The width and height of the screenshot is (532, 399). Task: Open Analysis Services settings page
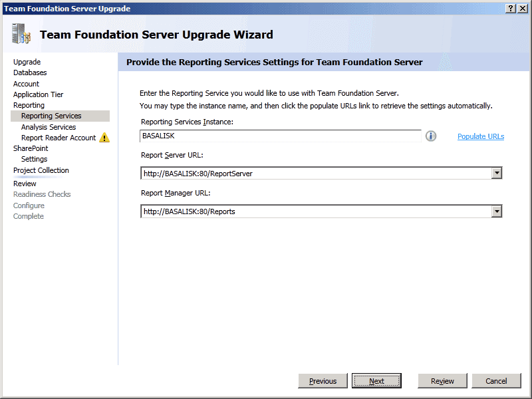[49, 127]
